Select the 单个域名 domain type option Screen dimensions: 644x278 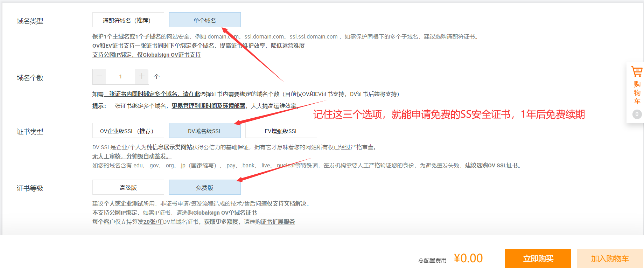coord(205,20)
